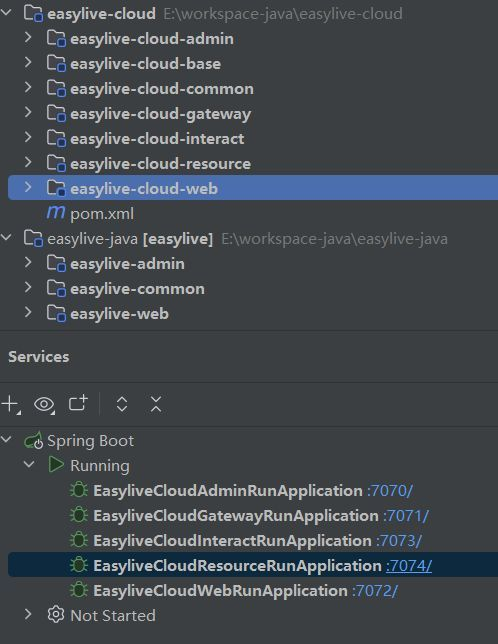Click folder icon of easylive-cloud-interact module
Image resolution: width=498 pixels, height=644 pixels.
pos(56,139)
